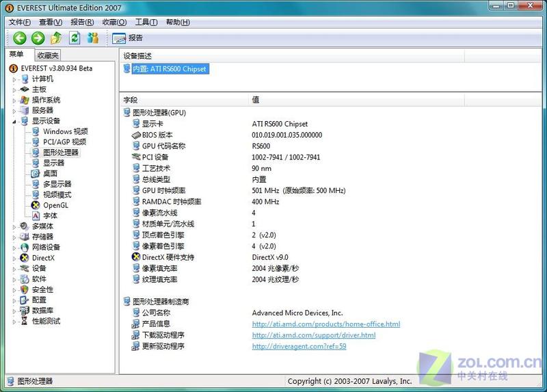Click the 显示器 monitor icon in tree

[36, 163]
